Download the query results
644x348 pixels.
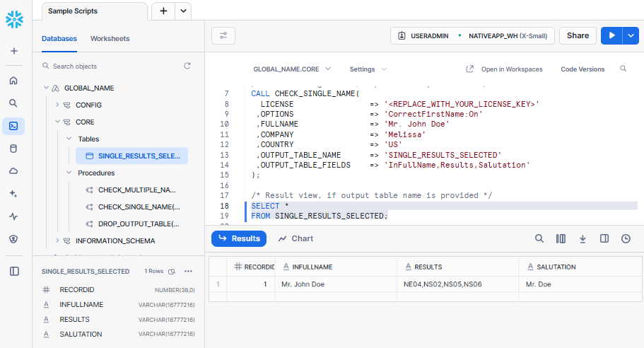point(582,238)
